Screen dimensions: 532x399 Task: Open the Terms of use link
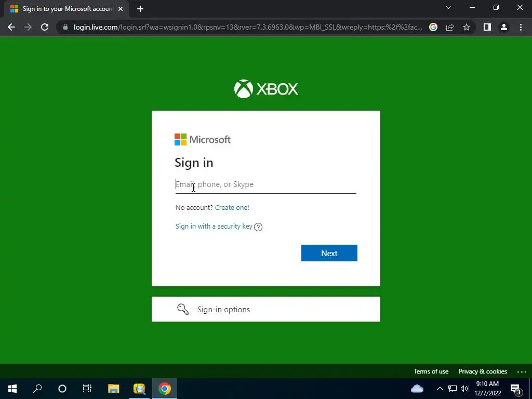[x=431, y=371]
